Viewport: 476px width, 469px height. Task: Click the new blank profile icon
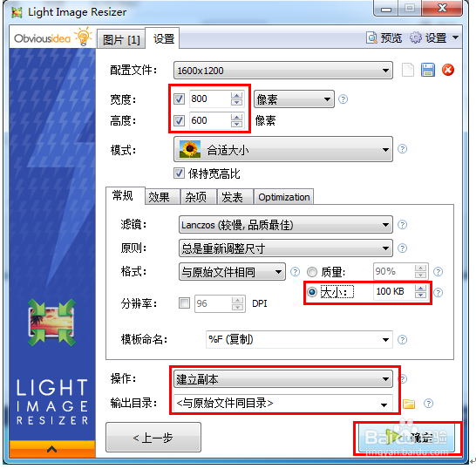[407, 70]
